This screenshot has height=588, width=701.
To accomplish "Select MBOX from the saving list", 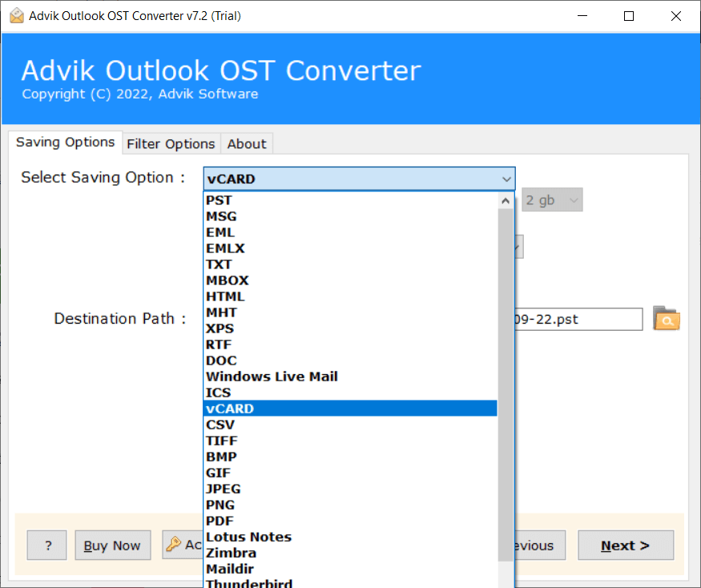I will [x=351, y=280].
